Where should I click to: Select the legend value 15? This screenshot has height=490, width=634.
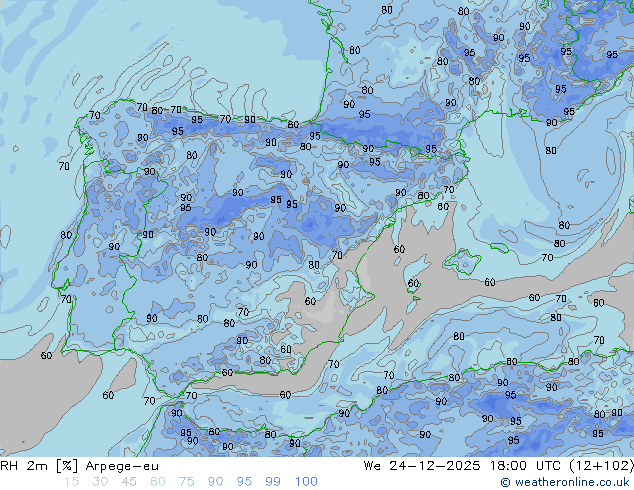coord(72,482)
